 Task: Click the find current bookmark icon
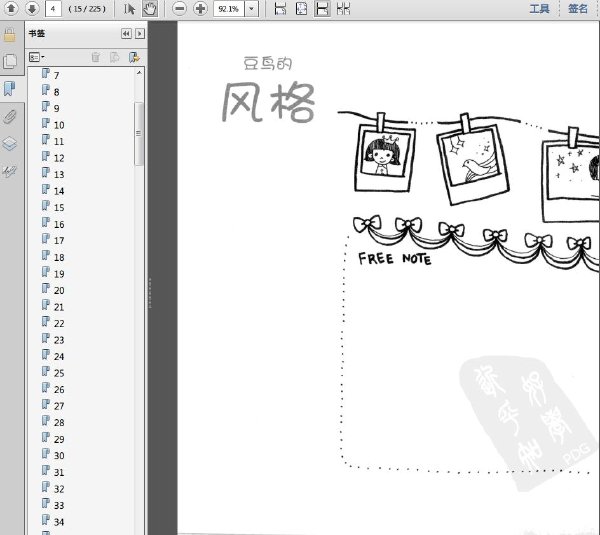(x=134, y=57)
